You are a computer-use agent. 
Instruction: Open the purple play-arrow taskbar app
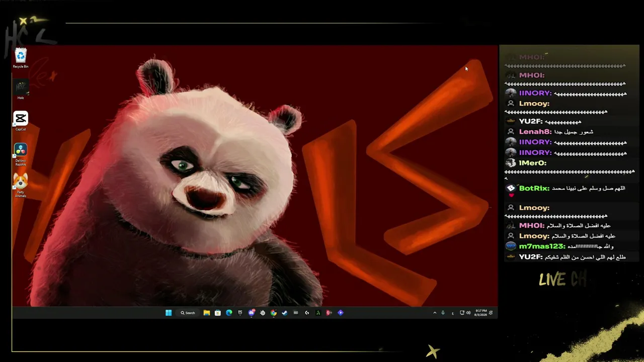(x=341, y=313)
